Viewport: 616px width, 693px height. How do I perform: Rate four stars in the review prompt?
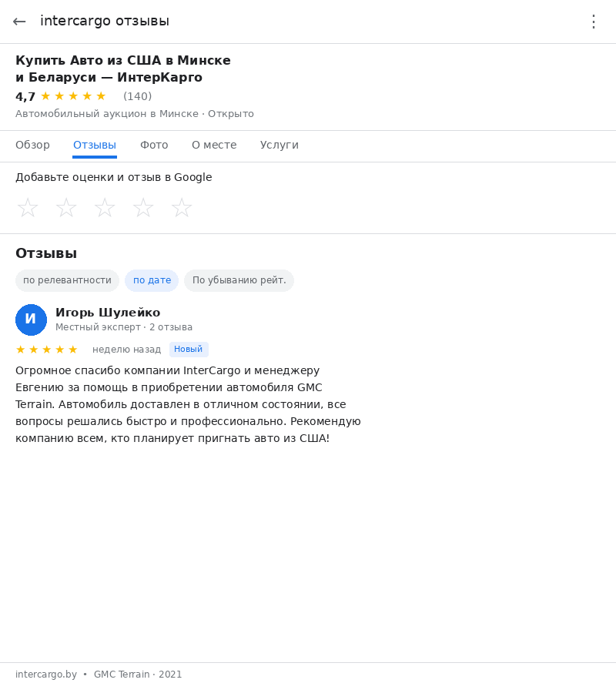[143, 208]
